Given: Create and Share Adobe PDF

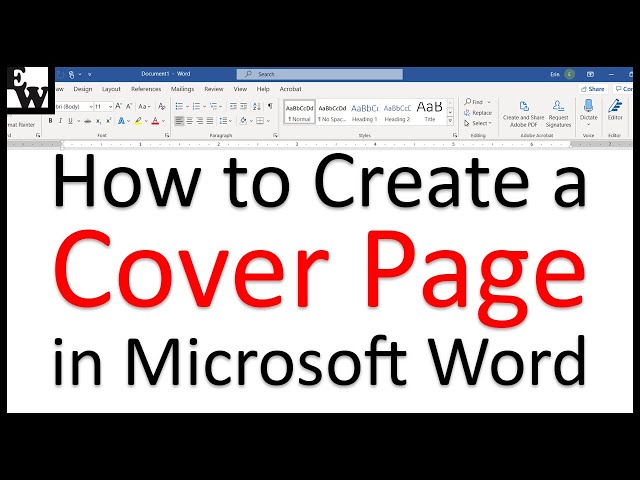Looking at the screenshot, I should [x=524, y=114].
